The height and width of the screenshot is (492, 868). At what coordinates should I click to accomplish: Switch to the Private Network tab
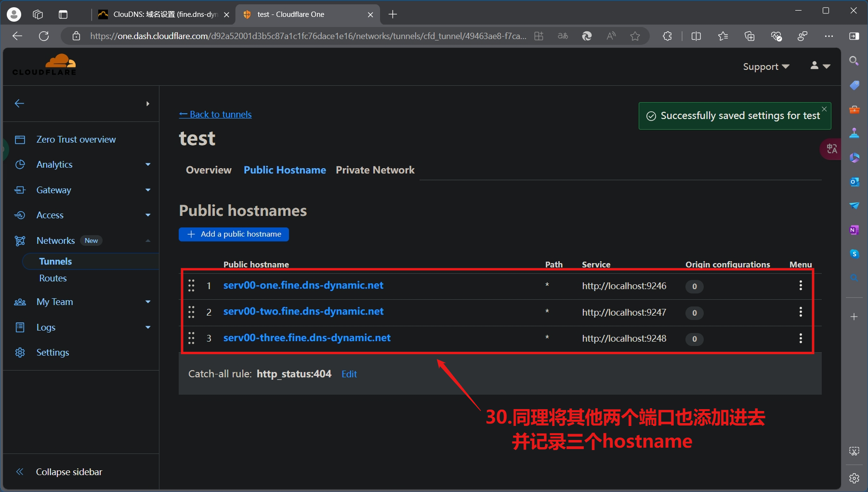click(375, 170)
